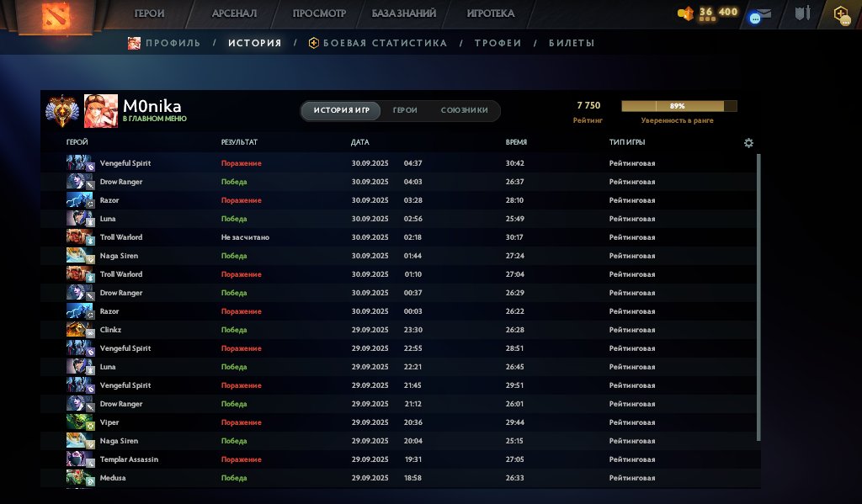Open the Арсенал top menu

click(234, 13)
